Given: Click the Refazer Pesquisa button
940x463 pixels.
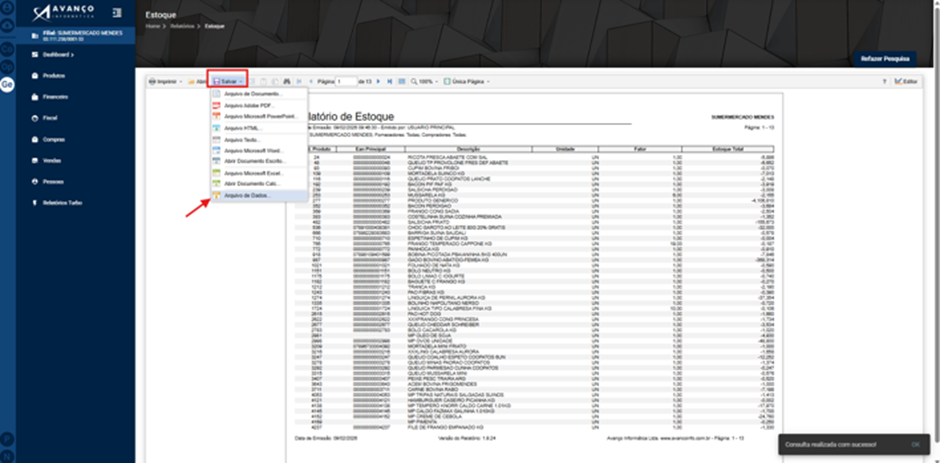Looking at the screenshot, I should click(x=885, y=59).
